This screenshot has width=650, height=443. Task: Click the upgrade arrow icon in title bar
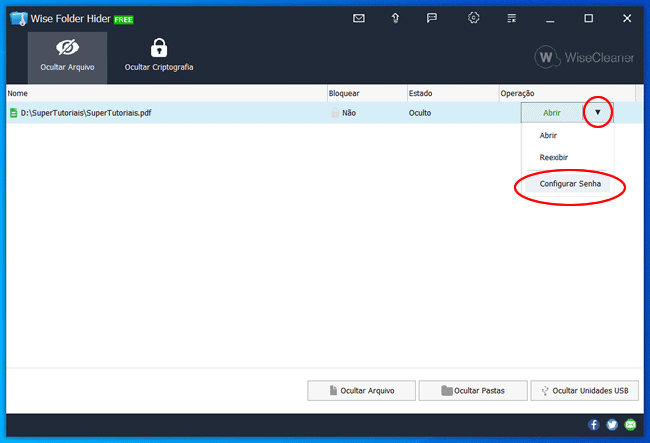396,18
